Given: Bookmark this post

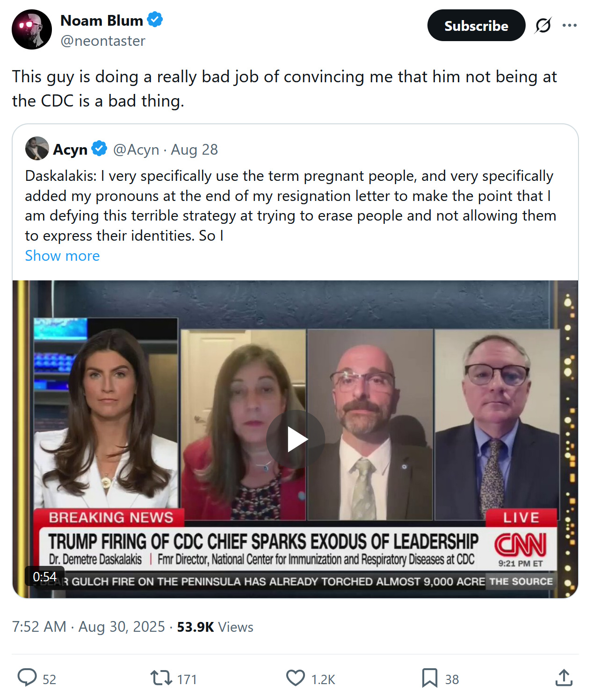Looking at the screenshot, I should (x=429, y=678).
